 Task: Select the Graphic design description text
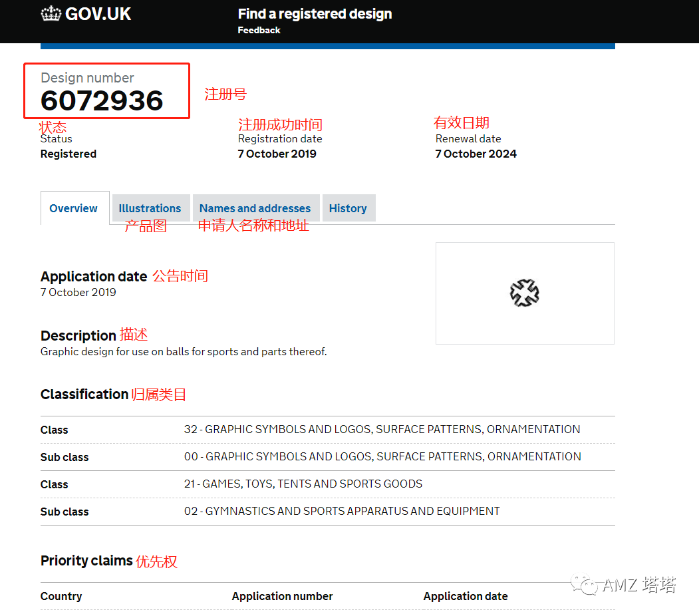[x=184, y=352]
